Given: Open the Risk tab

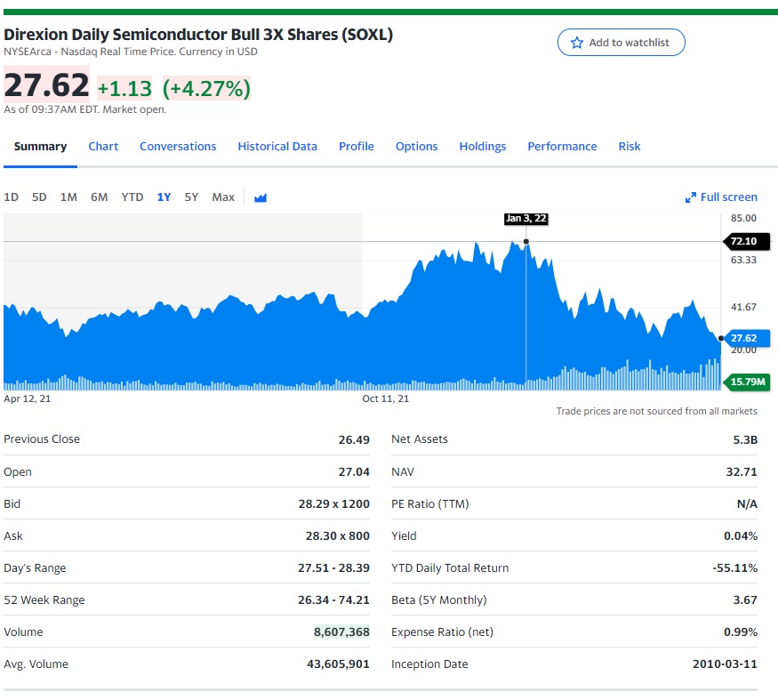Looking at the screenshot, I should [x=630, y=147].
